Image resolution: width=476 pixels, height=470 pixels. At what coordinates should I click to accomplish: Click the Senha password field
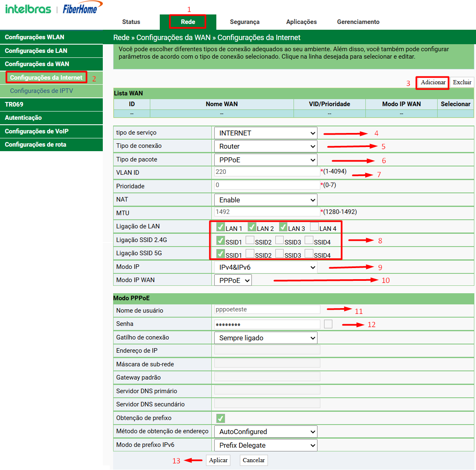[267, 324]
